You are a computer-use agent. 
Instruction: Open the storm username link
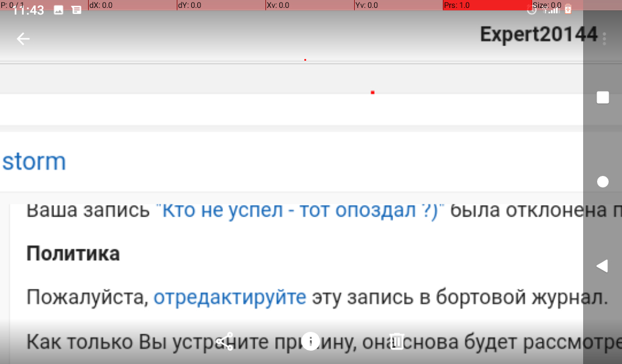[x=34, y=161]
